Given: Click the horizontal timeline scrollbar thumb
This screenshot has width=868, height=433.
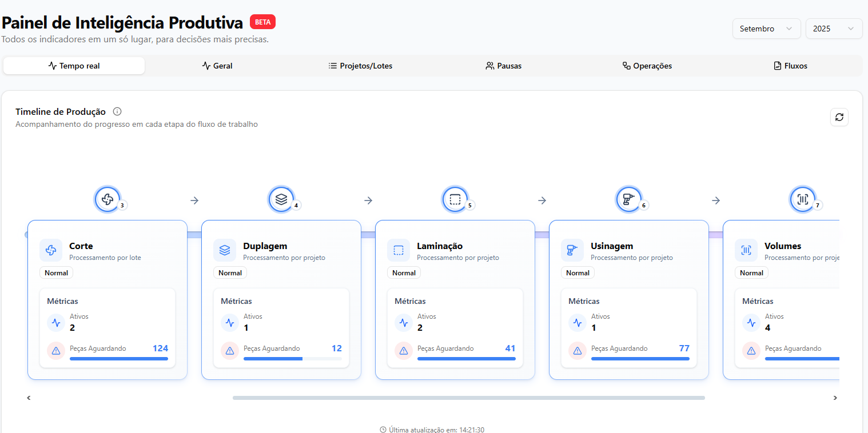Looking at the screenshot, I should [468, 398].
